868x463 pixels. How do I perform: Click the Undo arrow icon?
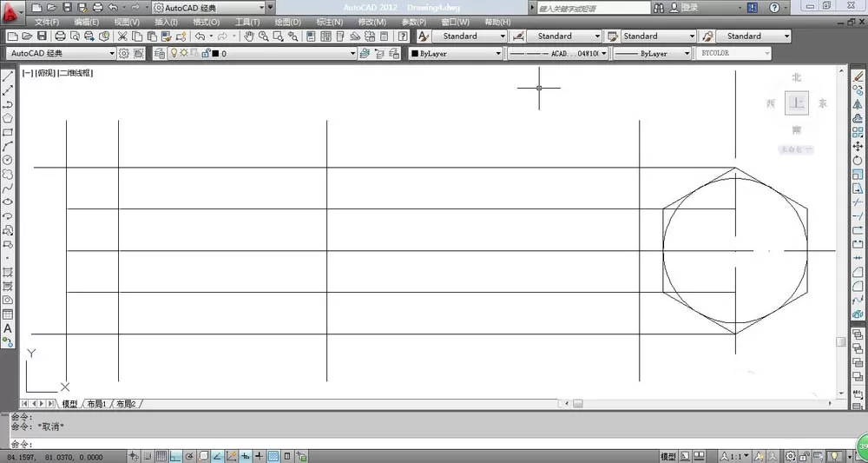point(200,36)
